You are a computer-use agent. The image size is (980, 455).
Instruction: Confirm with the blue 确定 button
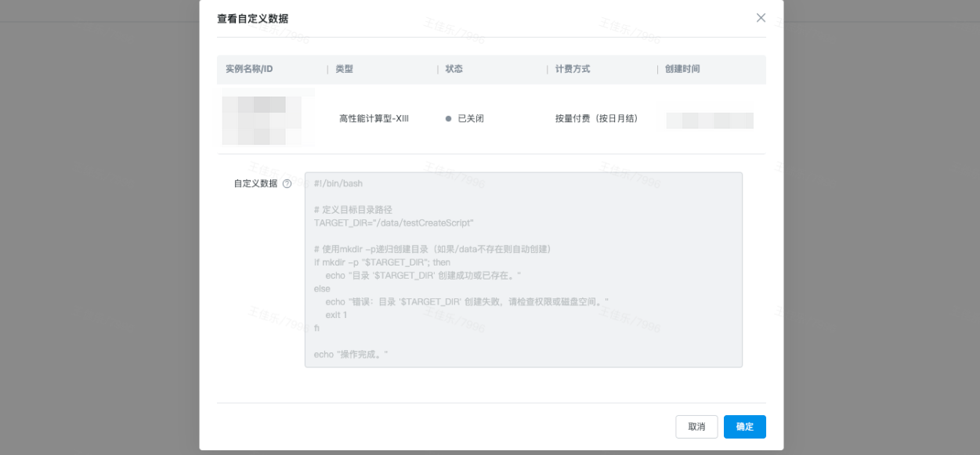[x=744, y=427]
